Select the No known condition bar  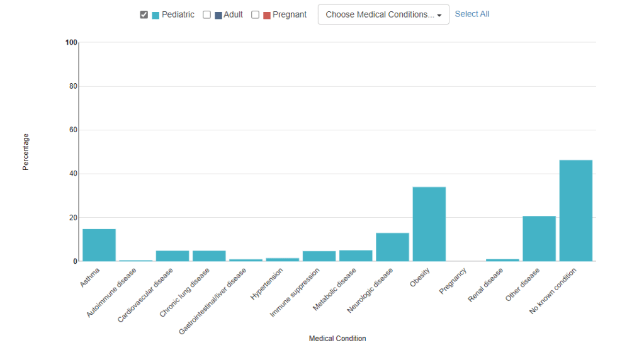click(575, 211)
